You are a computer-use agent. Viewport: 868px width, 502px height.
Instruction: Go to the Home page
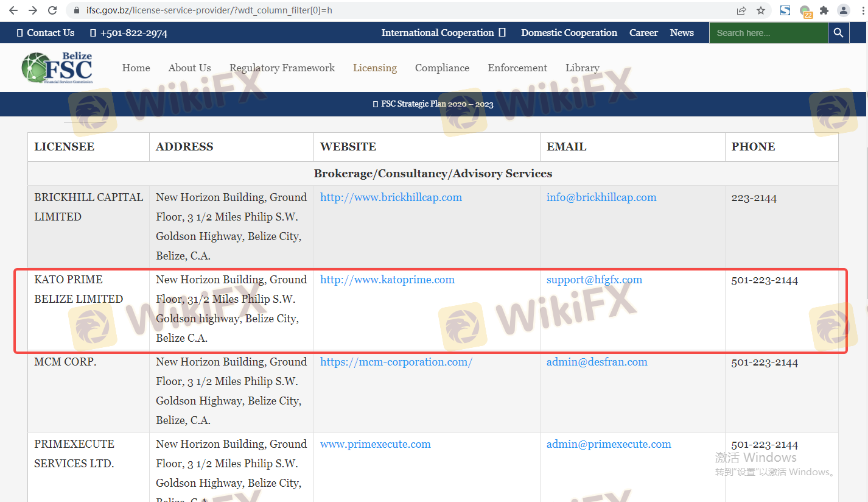136,68
